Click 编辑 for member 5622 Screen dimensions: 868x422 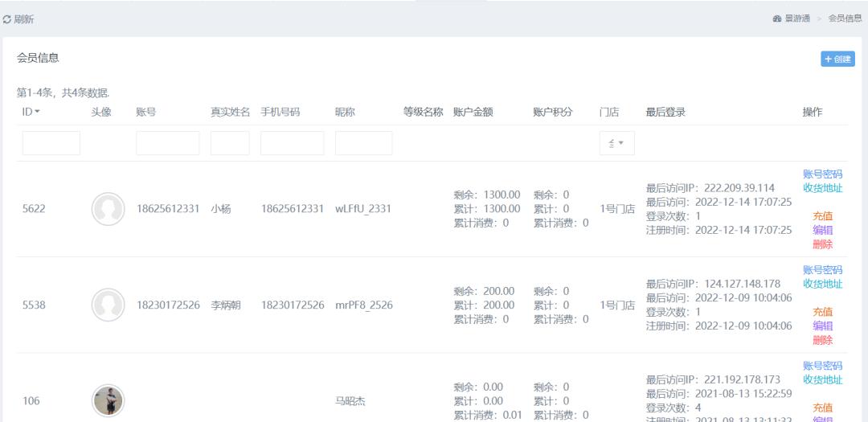823,230
